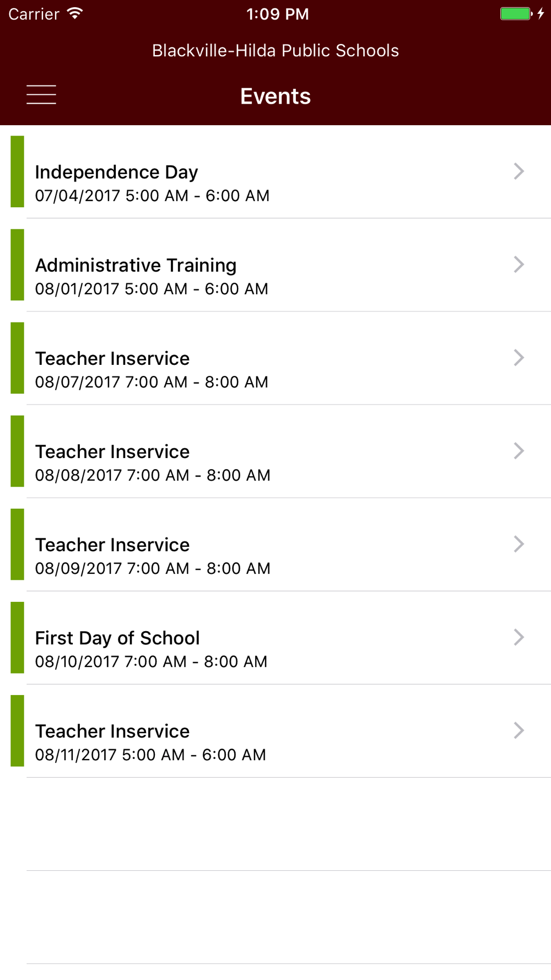
Task: Expand Independence Day event chevron
Action: click(518, 171)
